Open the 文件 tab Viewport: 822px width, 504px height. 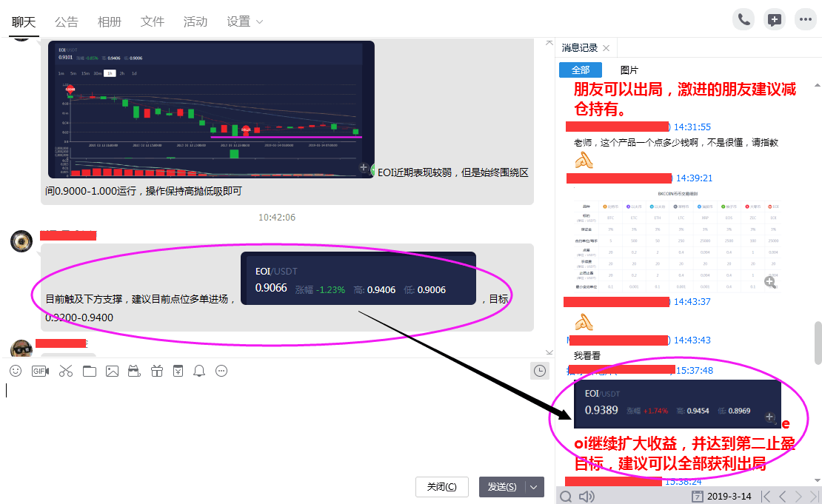coord(153,22)
